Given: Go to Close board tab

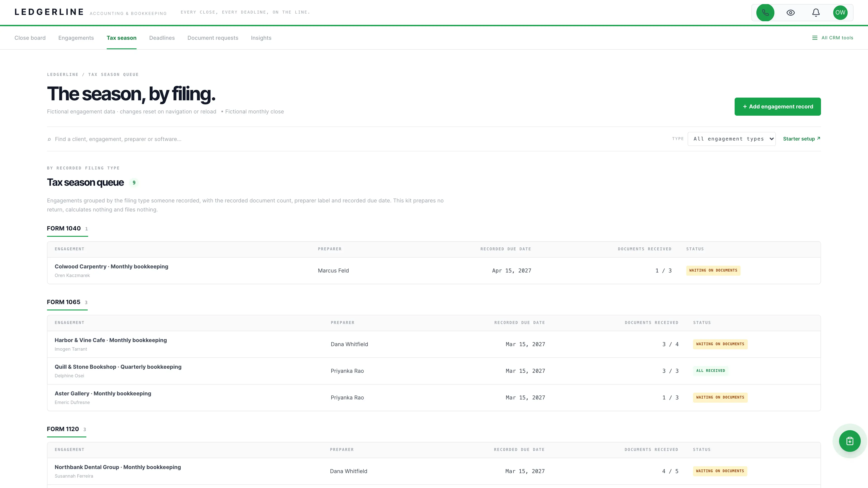Looking at the screenshot, I should coord(30,38).
